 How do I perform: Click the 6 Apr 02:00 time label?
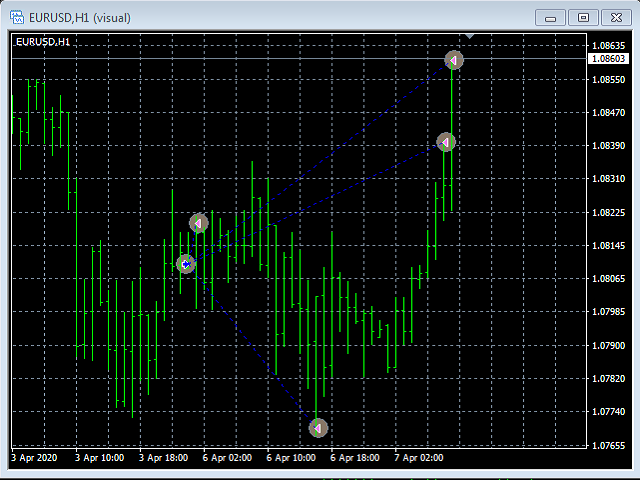(227, 458)
